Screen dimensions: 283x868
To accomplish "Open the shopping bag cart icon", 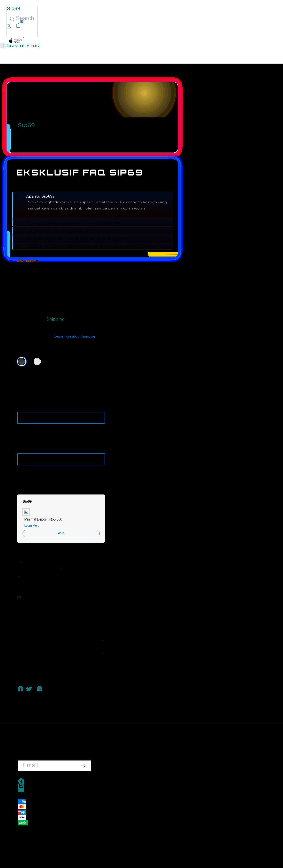I will click(x=18, y=25).
